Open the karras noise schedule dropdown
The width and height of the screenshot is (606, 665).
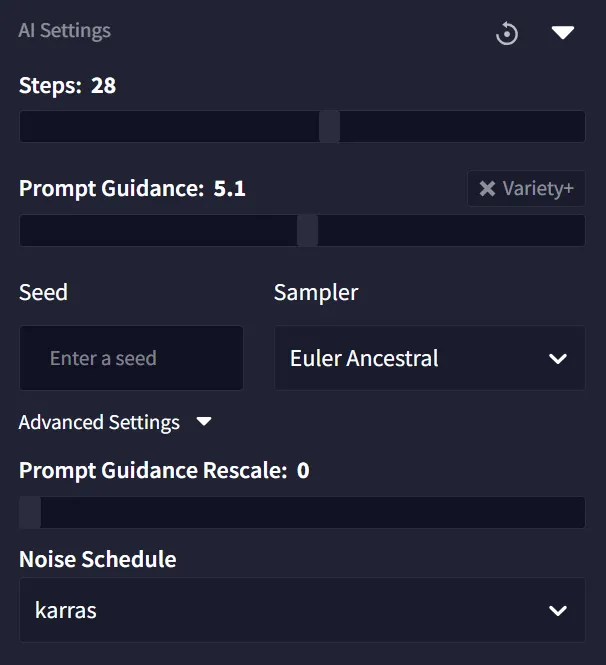pos(302,610)
